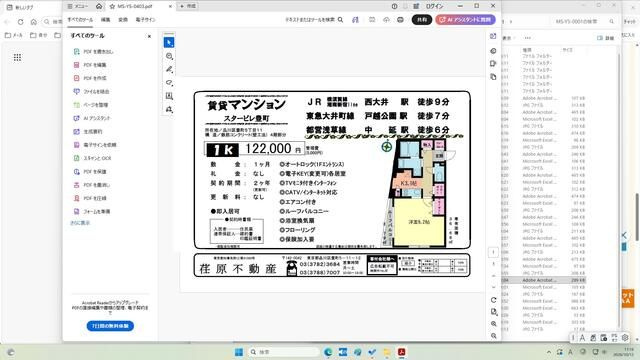Image resolution: width=640 pixels, height=360 pixels.
Task: Open 'AI アシスタント' in tools list
Action: pos(92,118)
